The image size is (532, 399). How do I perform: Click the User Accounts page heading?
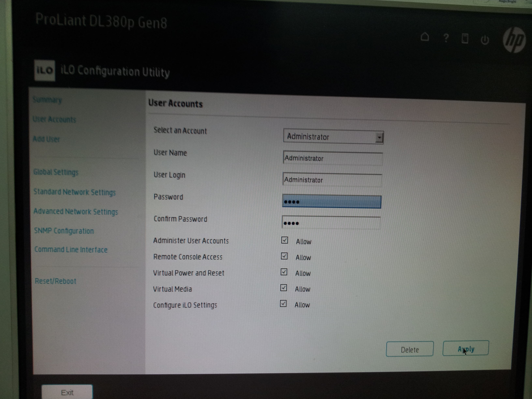[x=176, y=103]
